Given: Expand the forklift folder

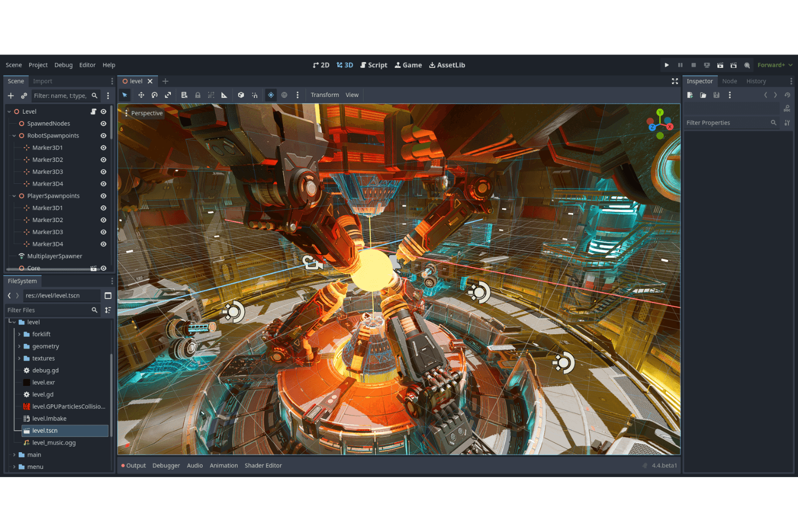Looking at the screenshot, I should tap(19, 334).
